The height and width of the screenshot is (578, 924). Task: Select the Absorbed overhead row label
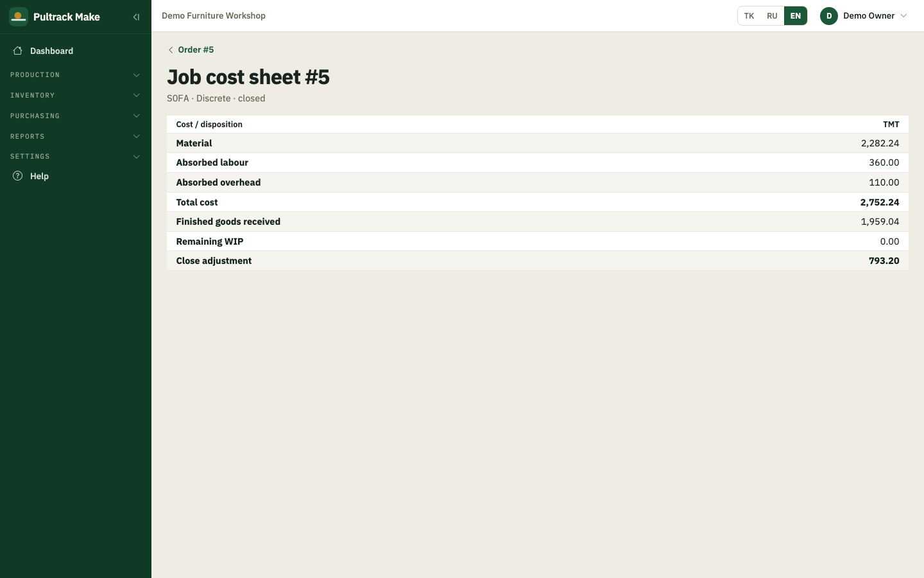pyautogui.click(x=218, y=182)
